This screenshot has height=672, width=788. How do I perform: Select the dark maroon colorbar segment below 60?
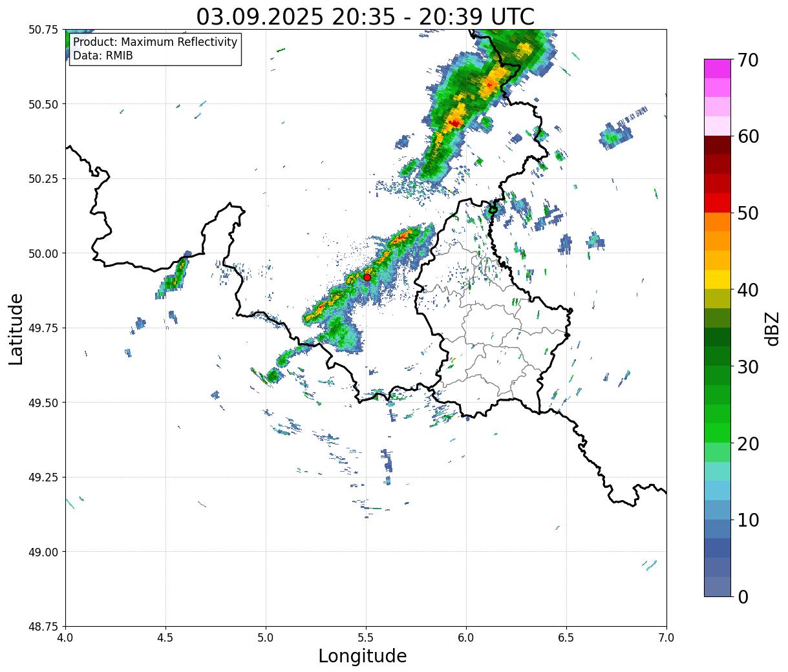718,145
